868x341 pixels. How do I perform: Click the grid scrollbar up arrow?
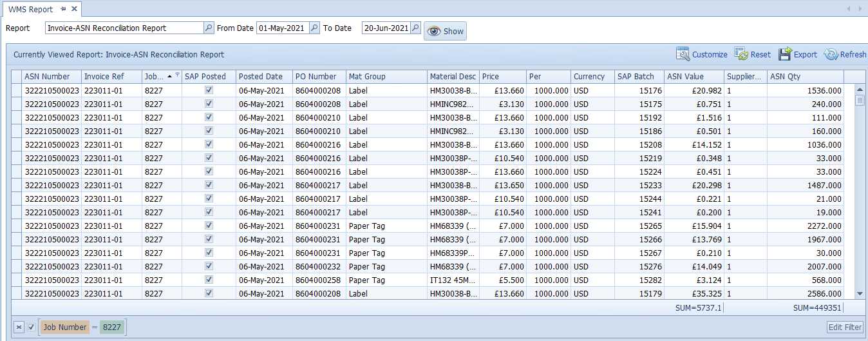click(x=859, y=90)
